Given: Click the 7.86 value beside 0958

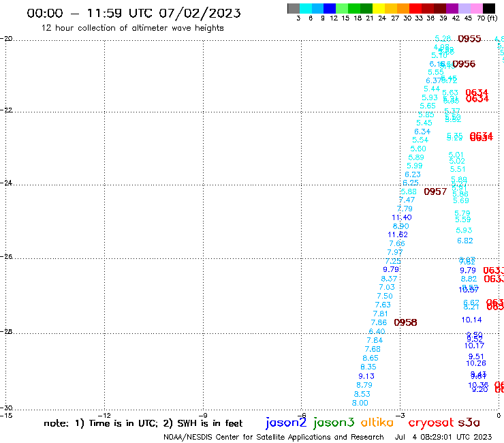Looking at the screenshot, I should pyautogui.click(x=379, y=322).
